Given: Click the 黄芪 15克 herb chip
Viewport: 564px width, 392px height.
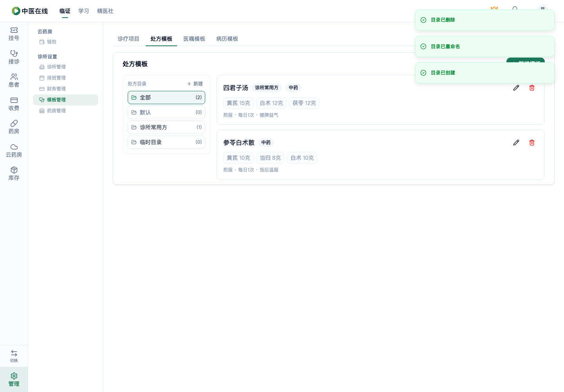Looking at the screenshot, I should pos(239,103).
